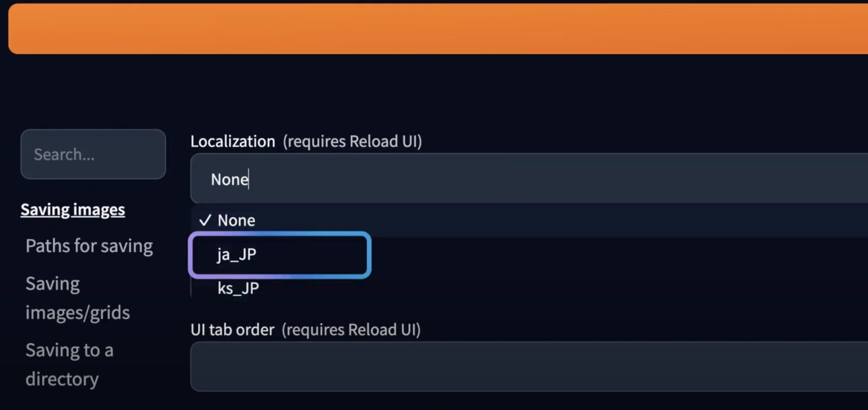Image resolution: width=868 pixels, height=410 pixels.
Task: Focus the settings Search box
Action: click(x=93, y=155)
